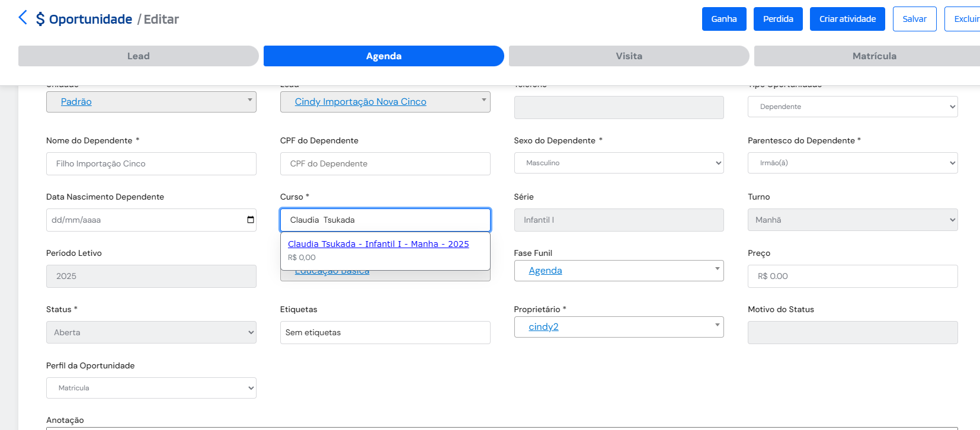Viewport: 980px width, 430px height.
Task: Click the Telefone field
Action: click(619, 107)
